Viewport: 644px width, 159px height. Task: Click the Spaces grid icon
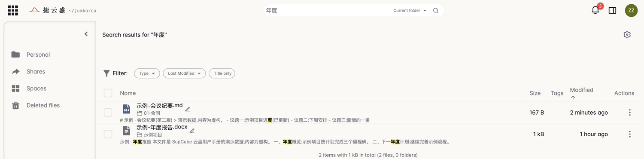(x=16, y=89)
